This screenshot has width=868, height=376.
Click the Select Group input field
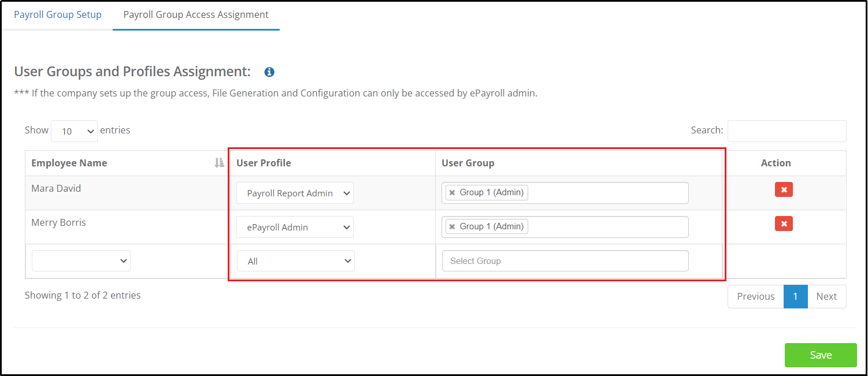pyautogui.click(x=565, y=261)
